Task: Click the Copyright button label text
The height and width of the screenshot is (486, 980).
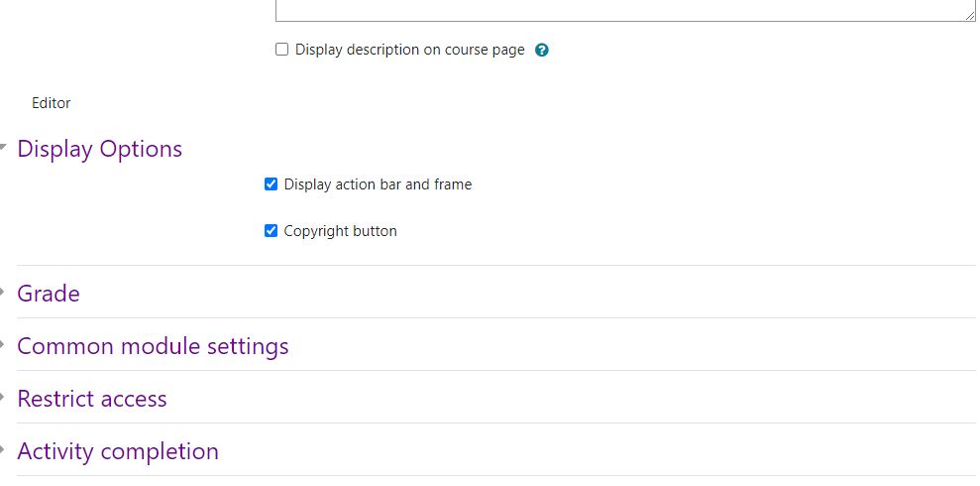Action: [x=340, y=231]
